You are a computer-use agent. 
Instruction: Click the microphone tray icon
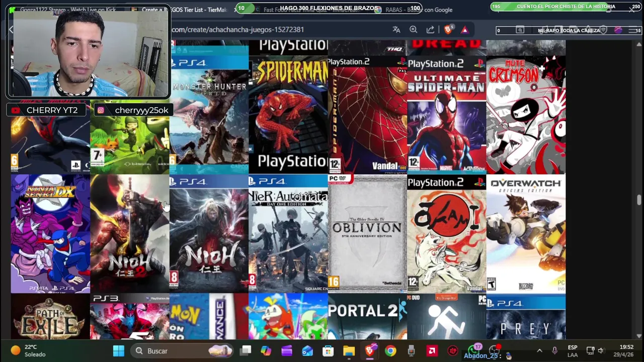pos(554,351)
